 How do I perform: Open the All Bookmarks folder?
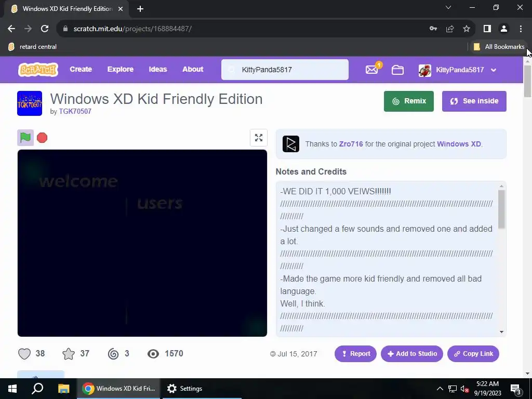[x=499, y=47]
